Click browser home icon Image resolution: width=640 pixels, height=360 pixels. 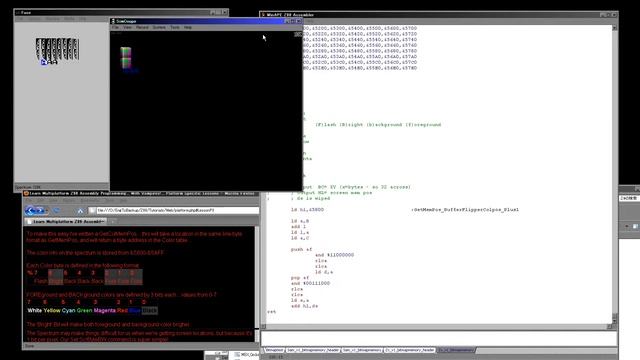pyautogui.click(x=80, y=211)
